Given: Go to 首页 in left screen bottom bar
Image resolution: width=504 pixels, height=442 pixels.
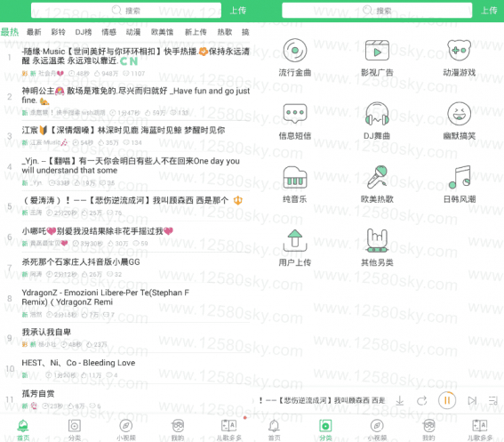Looking at the screenshot, I should (x=23, y=430).
